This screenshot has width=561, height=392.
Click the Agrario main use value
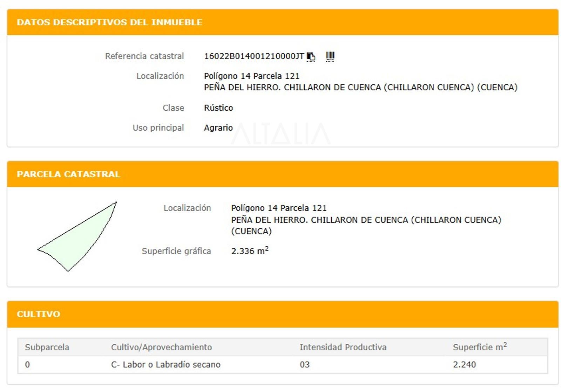point(218,128)
